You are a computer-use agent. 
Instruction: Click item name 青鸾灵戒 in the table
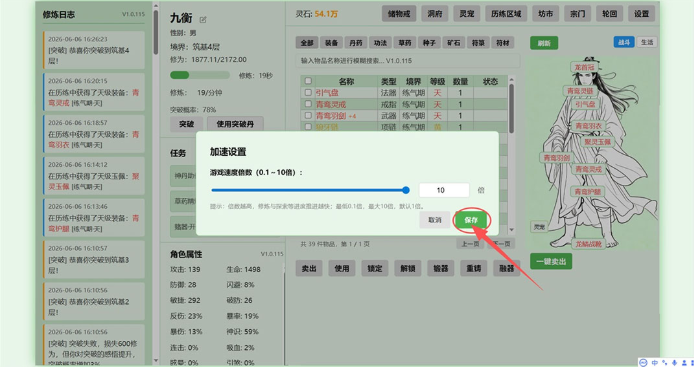331,104
